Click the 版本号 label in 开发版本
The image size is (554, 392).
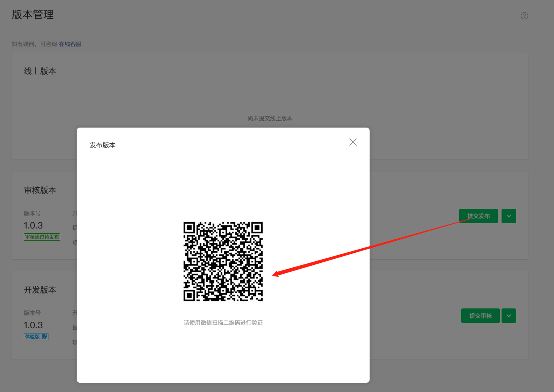(32, 313)
